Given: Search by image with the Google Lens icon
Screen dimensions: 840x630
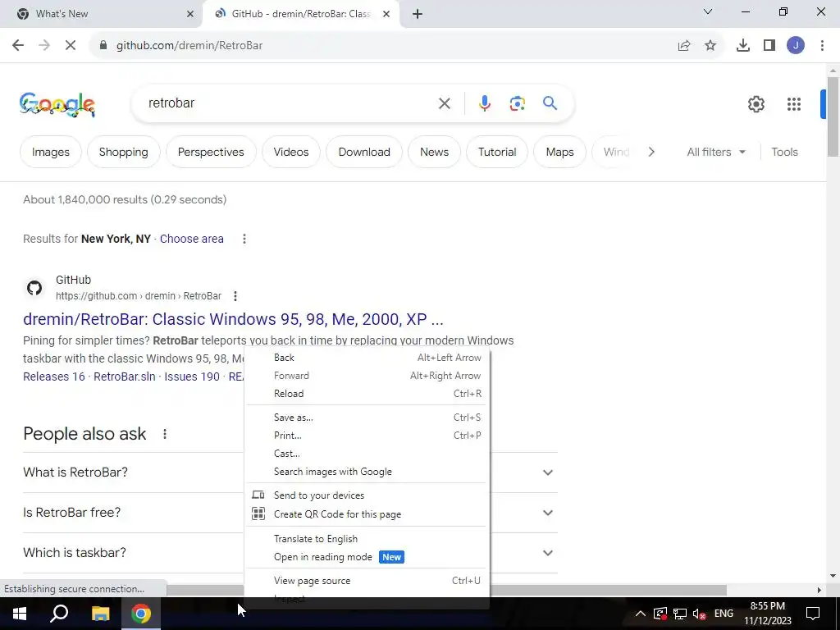Looking at the screenshot, I should pyautogui.click(x=518, y=103).
